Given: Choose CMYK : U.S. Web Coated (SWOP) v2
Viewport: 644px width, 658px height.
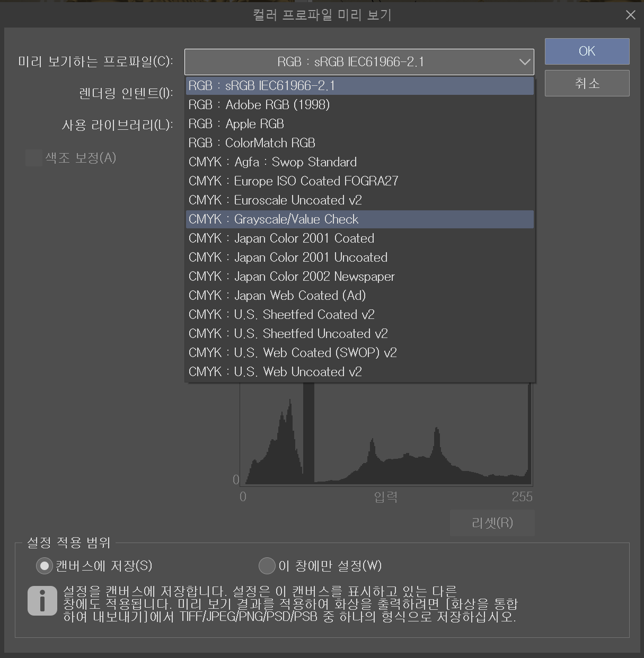Looking at the screenshot, I should [359, 353].
